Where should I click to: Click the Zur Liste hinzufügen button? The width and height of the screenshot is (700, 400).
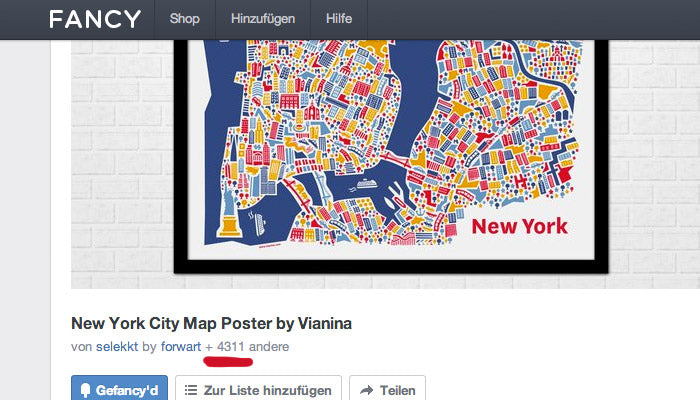click(258, 388)
